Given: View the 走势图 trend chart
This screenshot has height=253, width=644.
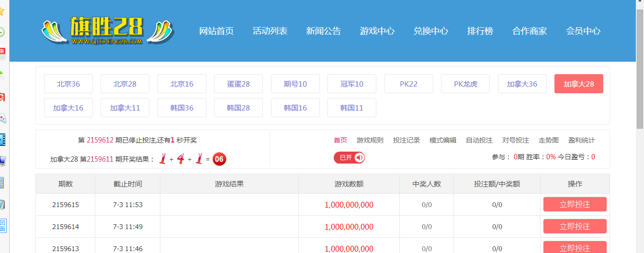Looking at the screenshot, I should (x=549, y=140).
